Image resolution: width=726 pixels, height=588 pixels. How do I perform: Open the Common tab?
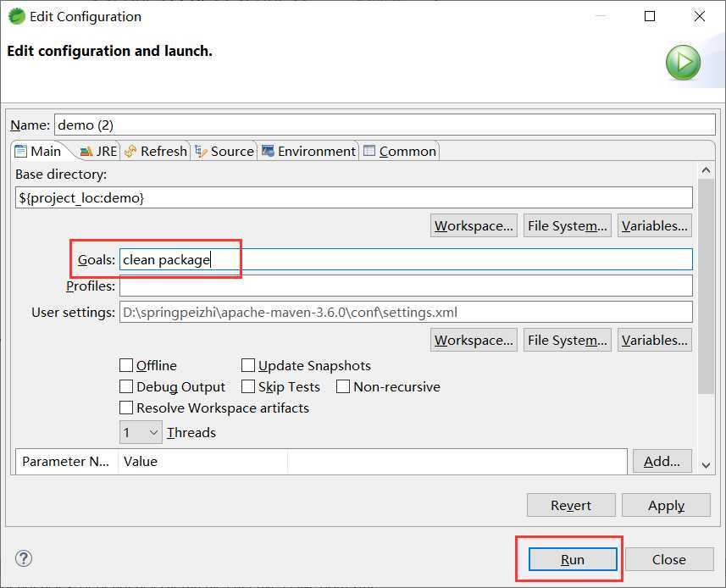[400, 152]
